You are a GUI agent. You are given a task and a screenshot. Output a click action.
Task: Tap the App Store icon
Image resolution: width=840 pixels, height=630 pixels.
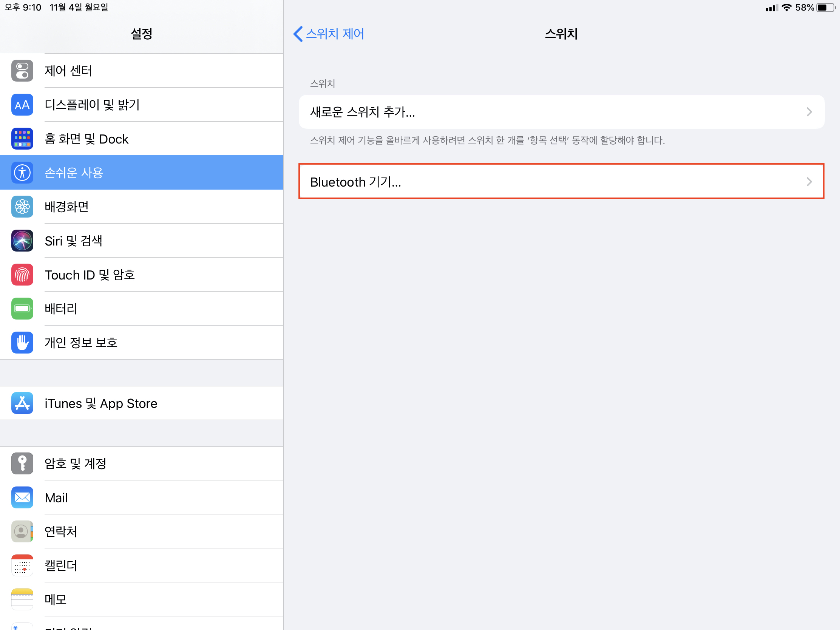click(x=22, y=403)
